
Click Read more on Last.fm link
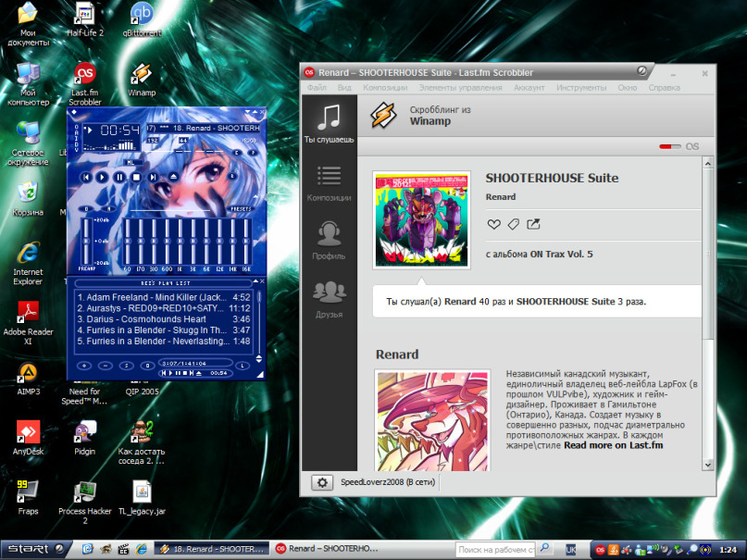(613, 445)
